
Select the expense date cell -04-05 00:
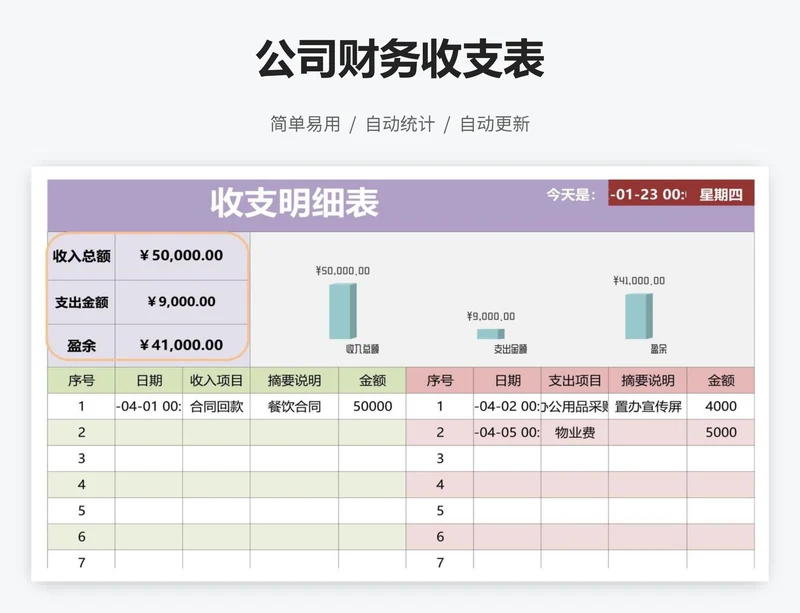coord(508,432)
